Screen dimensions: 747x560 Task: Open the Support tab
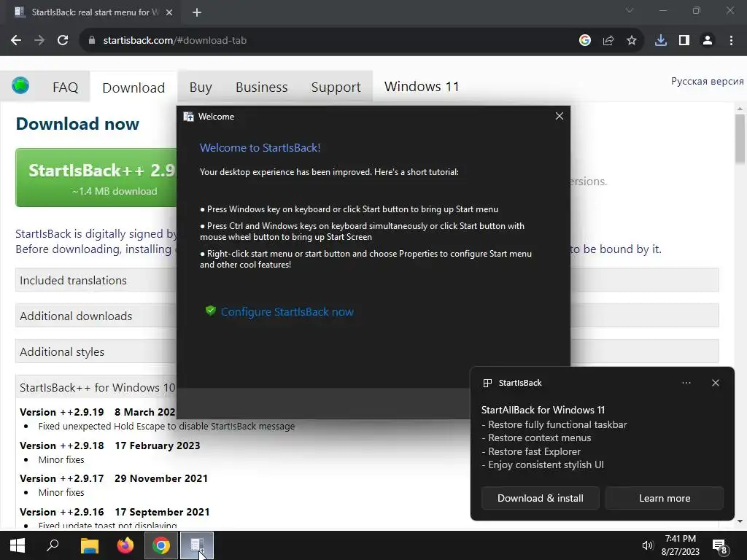(336, 87)
